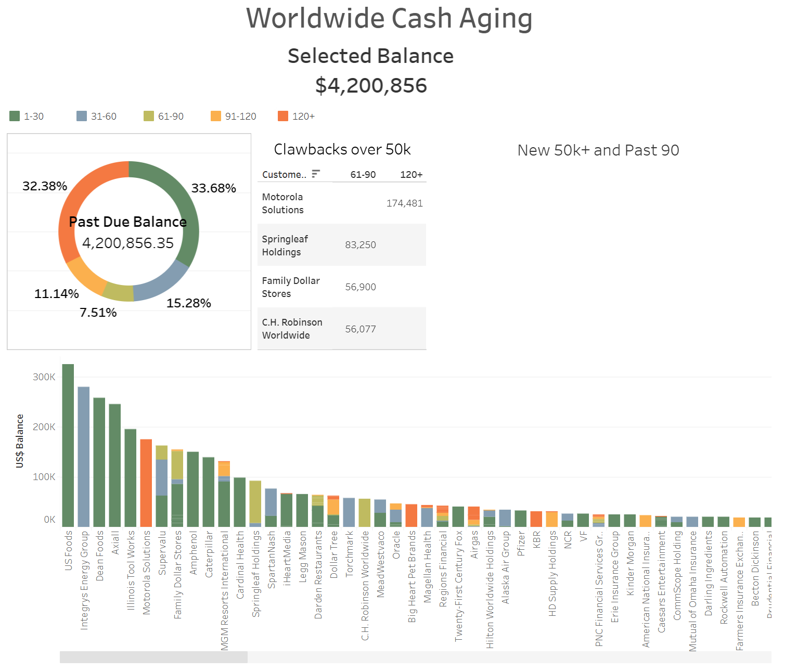Click the Caesars Entertainment axis label

[x=661, y=581]
